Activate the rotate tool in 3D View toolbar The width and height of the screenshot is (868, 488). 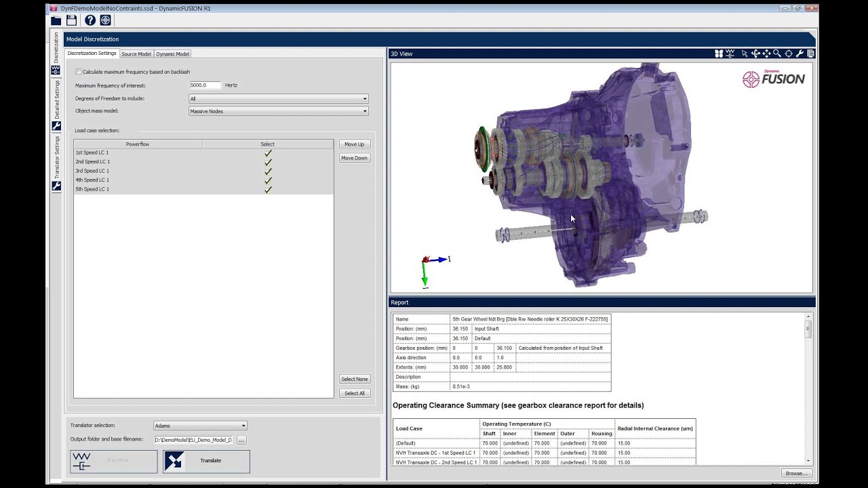[x=755, y=54]
